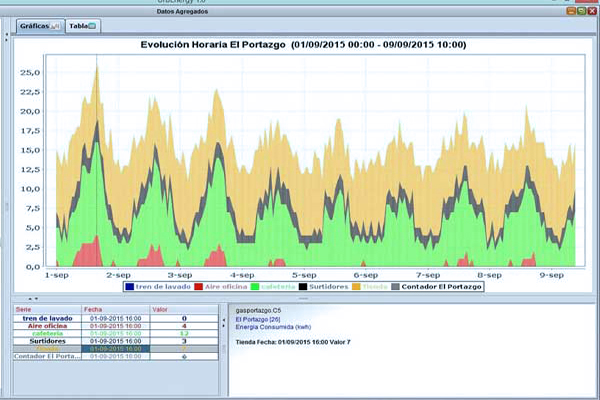Viewport: 600px width, 400px height.
Task: Click the 'gasportazgo.C5' text in detail panel
Action: coord(258,310)
